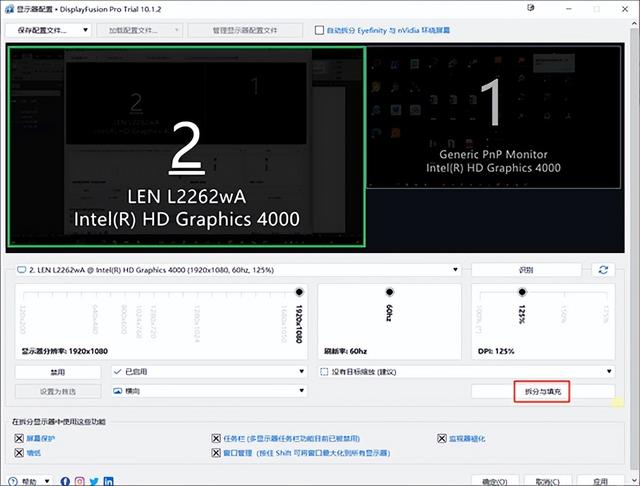Click the refresh arrows icon button

pyautogui.click(x=603, y=270)
